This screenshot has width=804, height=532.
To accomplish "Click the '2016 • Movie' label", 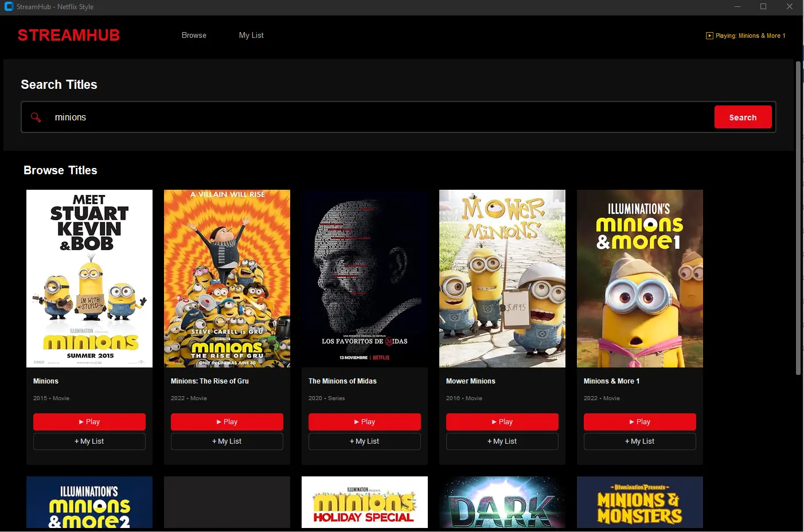I will [x=465, y=398].
